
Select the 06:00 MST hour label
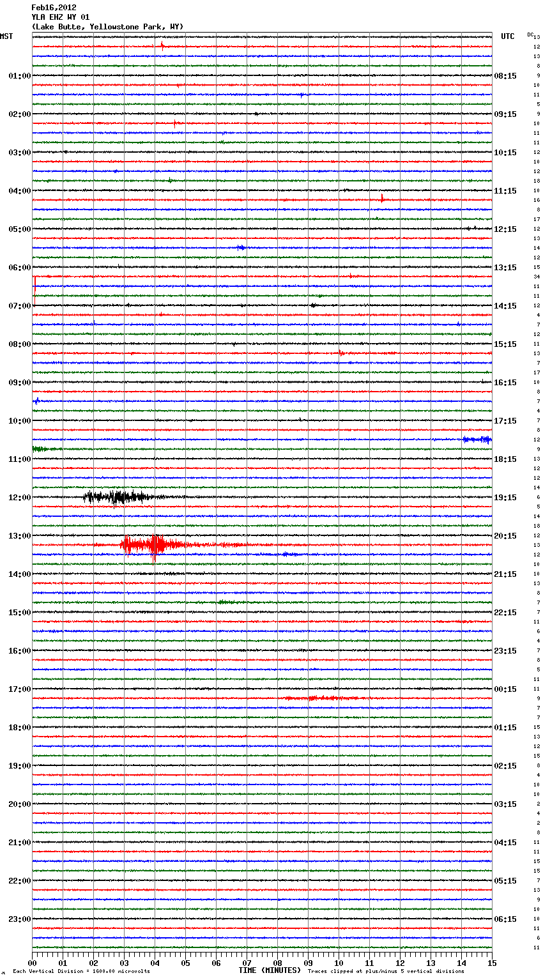(20, 268)
